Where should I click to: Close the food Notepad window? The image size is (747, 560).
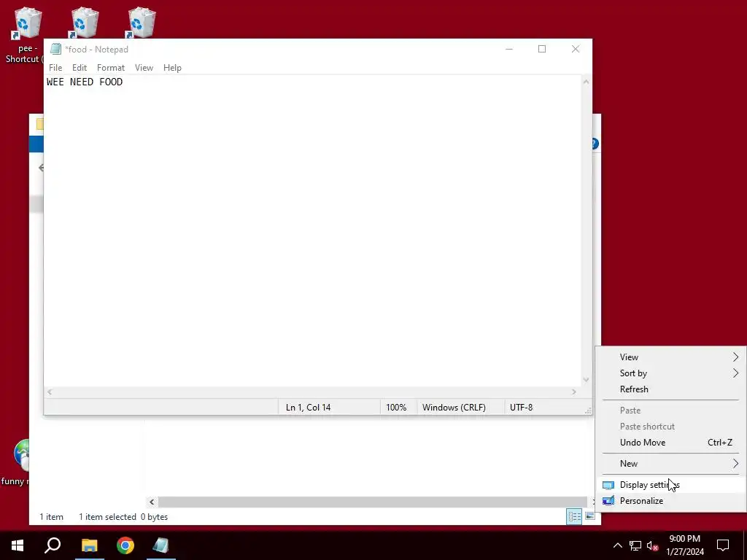click(576, 49)
